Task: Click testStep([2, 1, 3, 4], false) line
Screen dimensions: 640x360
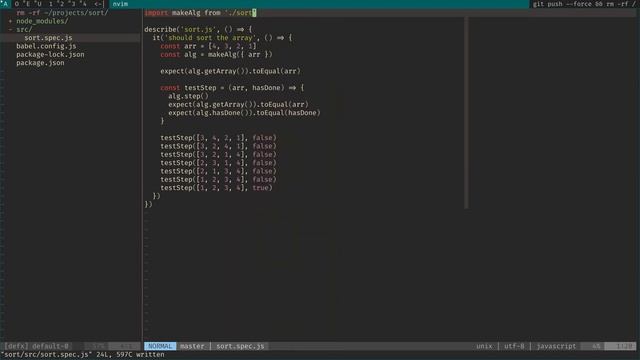Action: coord(218,171)
